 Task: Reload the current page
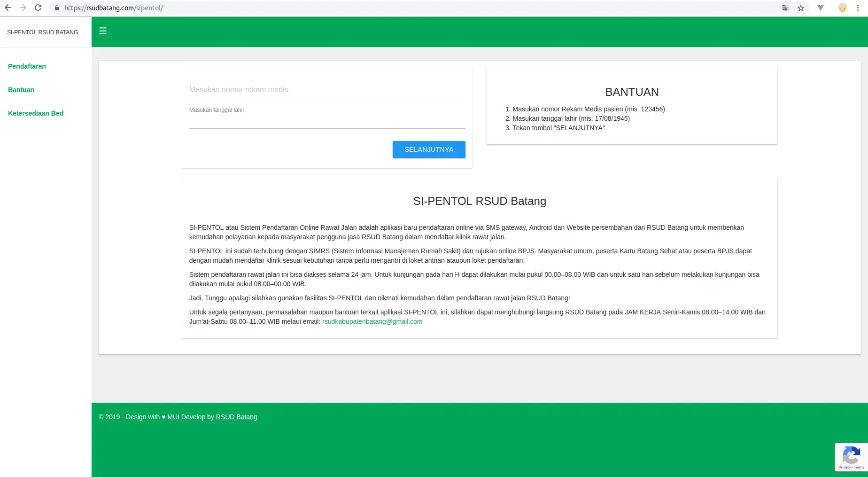[x=38, y=8]
